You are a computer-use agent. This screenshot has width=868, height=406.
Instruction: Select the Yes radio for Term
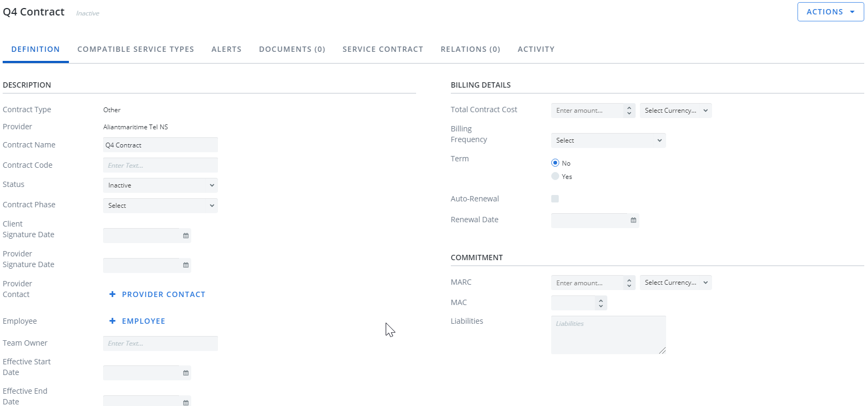pos(555,176)
